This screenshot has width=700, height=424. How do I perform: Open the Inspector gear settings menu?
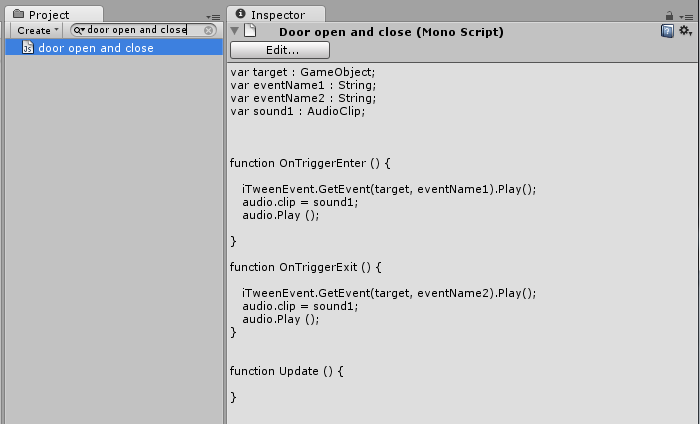tap(685, 31)
